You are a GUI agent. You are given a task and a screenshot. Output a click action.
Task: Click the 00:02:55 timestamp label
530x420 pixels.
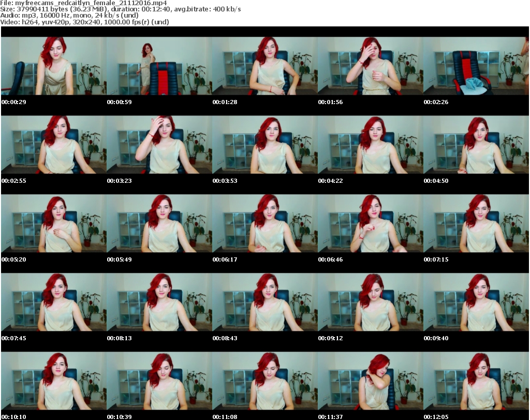[x=14, y=181]
